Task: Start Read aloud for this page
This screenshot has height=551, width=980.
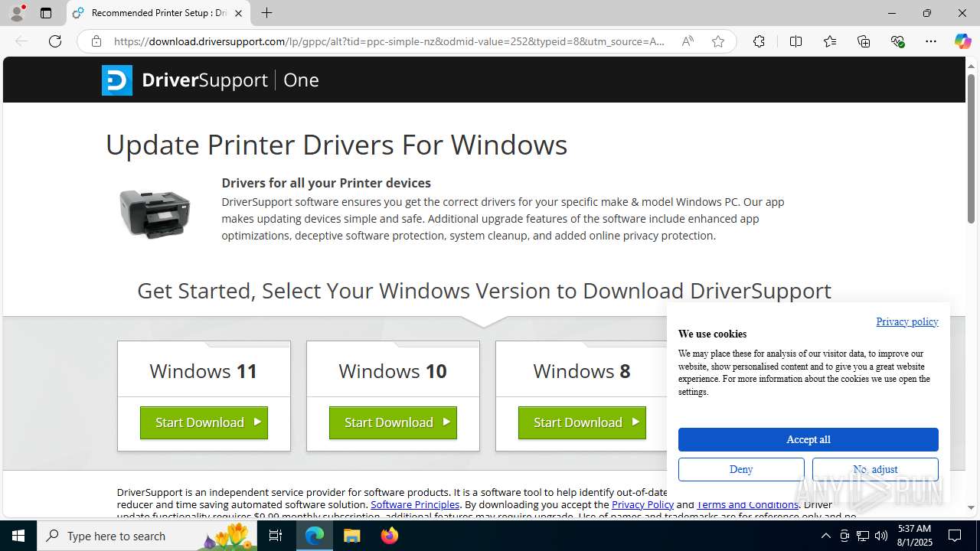Action: (688, 41)
